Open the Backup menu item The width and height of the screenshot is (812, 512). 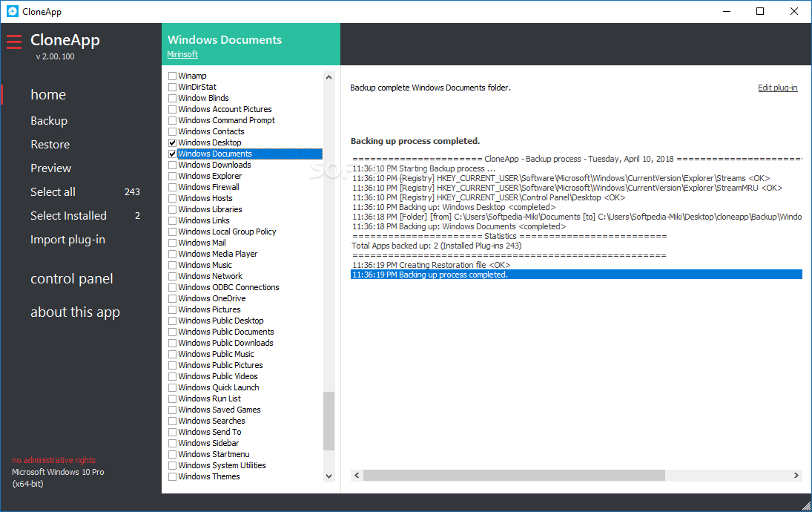pos(49,121)
